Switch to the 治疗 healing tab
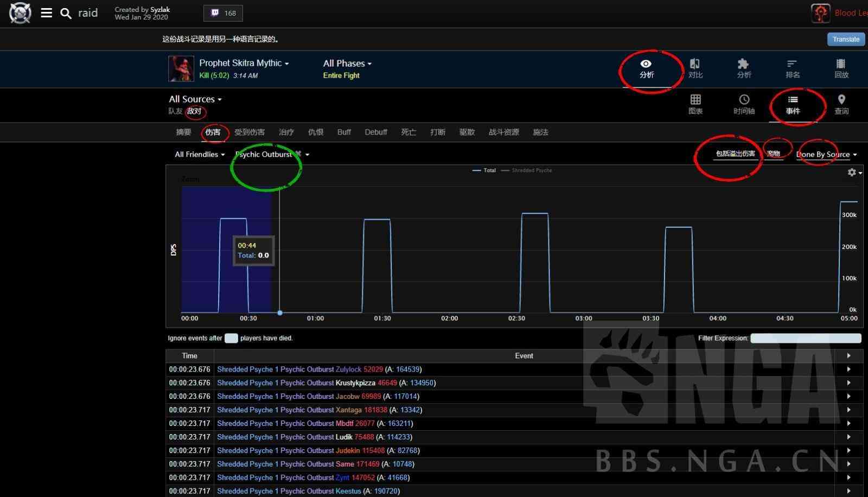 tap(286, 132)
